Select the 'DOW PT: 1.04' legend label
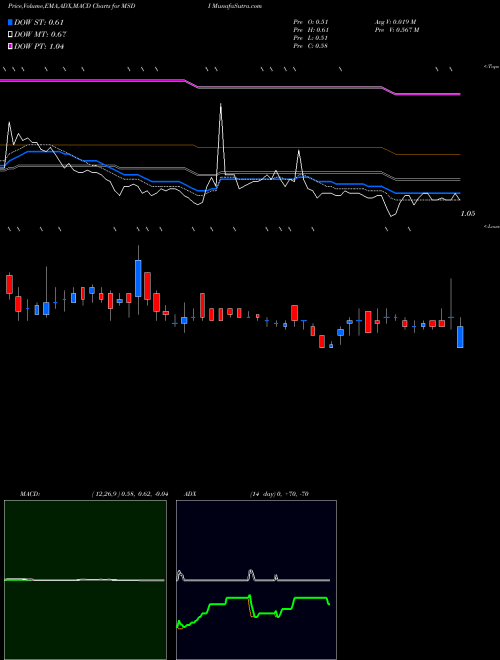Viewport: 500px width, 660px height. (39, 46)
